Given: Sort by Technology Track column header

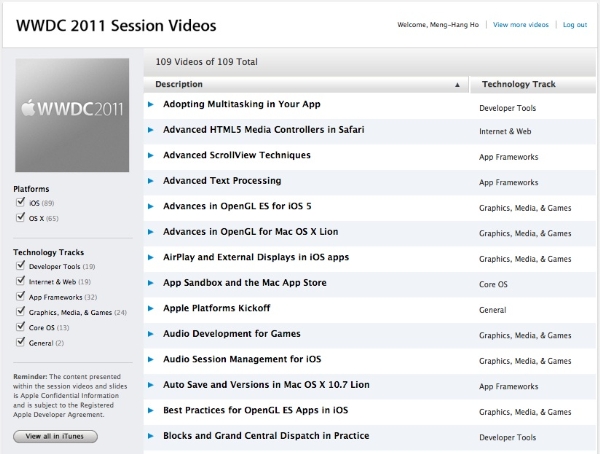Looking at the screenshot, I should point(533,85).
